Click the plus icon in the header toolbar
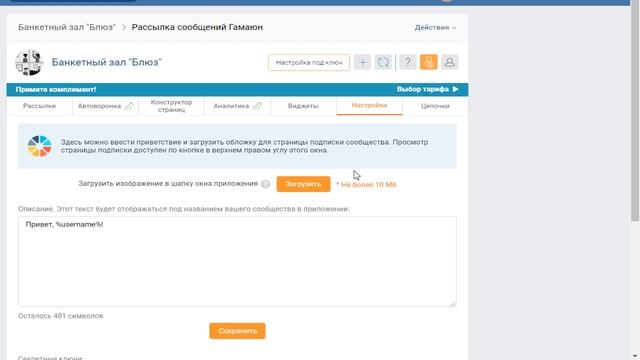 [362, 62]
